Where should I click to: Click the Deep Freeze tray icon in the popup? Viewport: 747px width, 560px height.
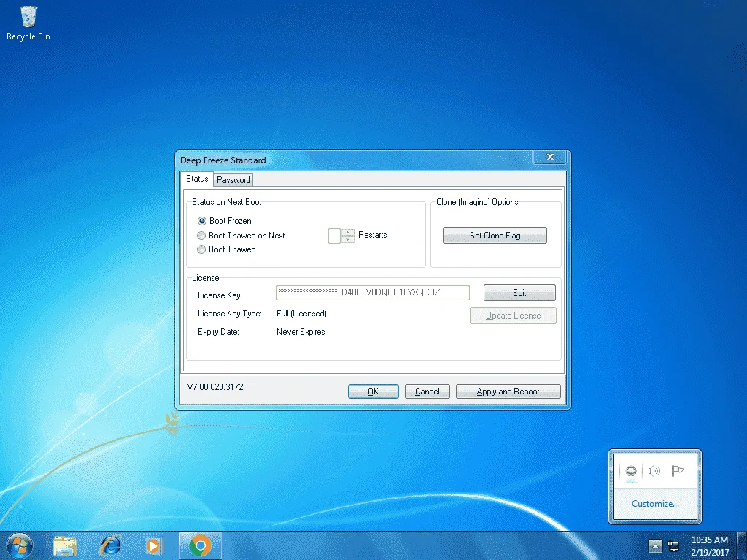631,472
